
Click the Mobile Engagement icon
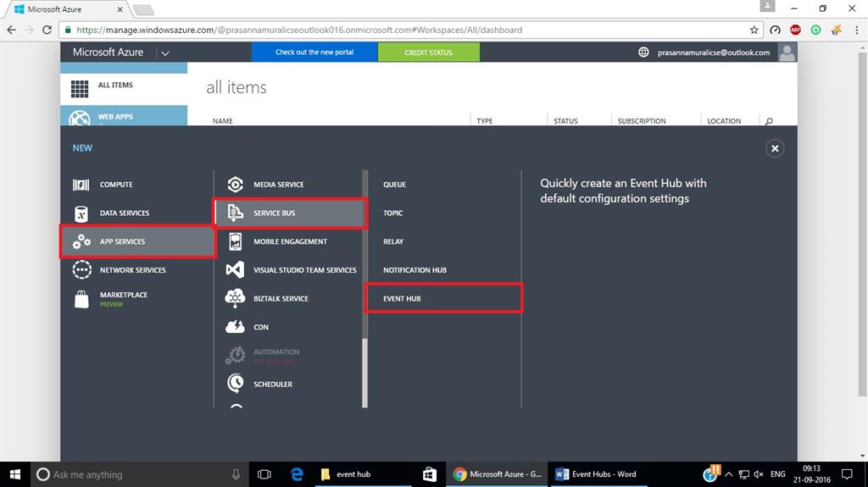[x=236, y=241]
